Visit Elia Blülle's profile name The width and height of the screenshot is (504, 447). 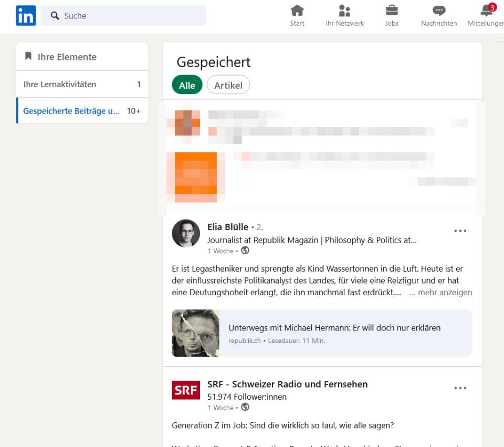(x=228, y=227)
